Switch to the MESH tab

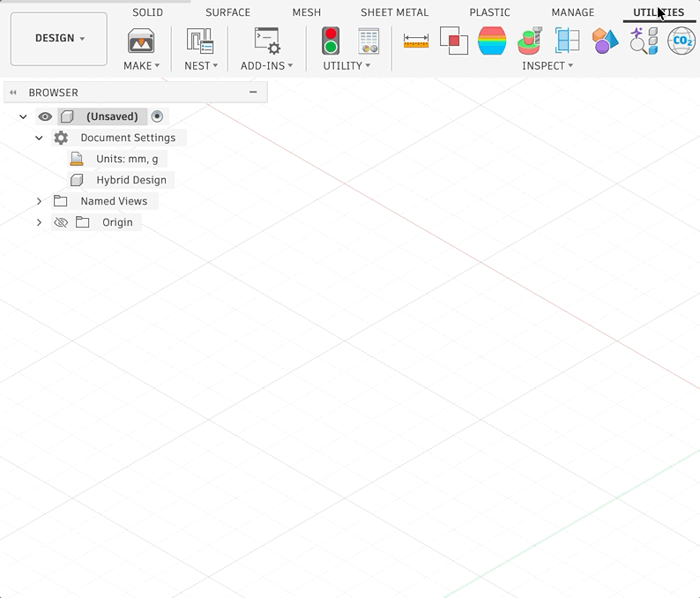(x=307, y=12)
